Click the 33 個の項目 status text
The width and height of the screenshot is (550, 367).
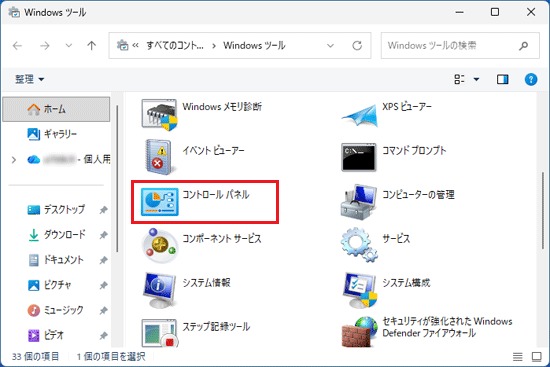tap(35, 357)
